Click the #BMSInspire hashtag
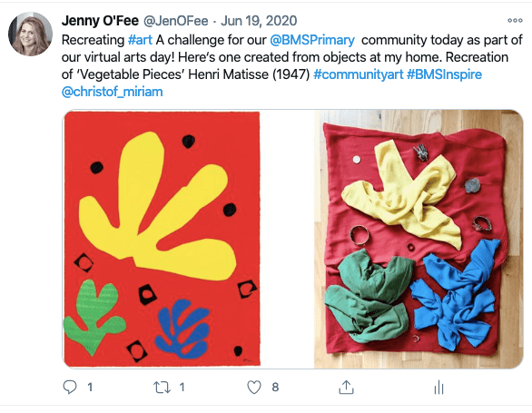This screenshot has width=532, height=413. [444, 74]
